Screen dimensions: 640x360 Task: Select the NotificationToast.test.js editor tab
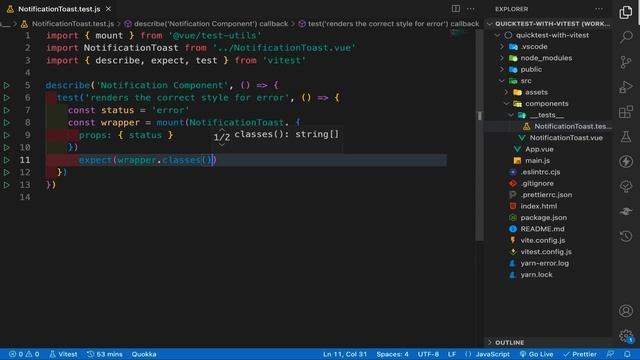coord(59,9)
